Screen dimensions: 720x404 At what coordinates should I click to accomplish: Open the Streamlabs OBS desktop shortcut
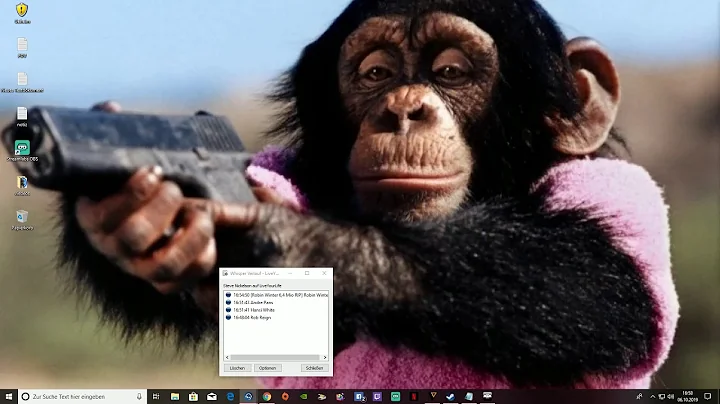pos(22,151)
